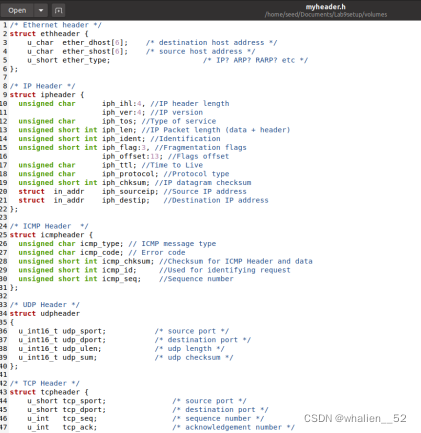Click the 'IP? ARP? RARP? etc' comment
421x433 pixels.
(255, 60)
